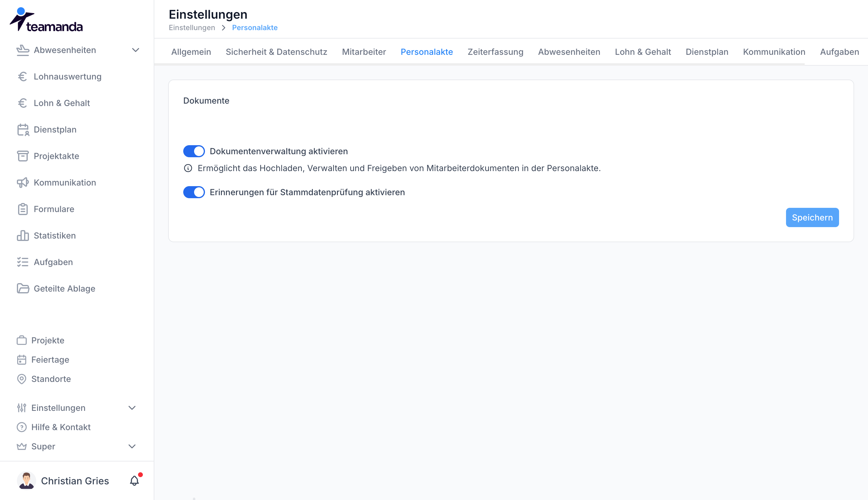The width and height of the screenshot is (868, 500).
Task: Navigate to Feiertage
Action: (x=50, y=360)
